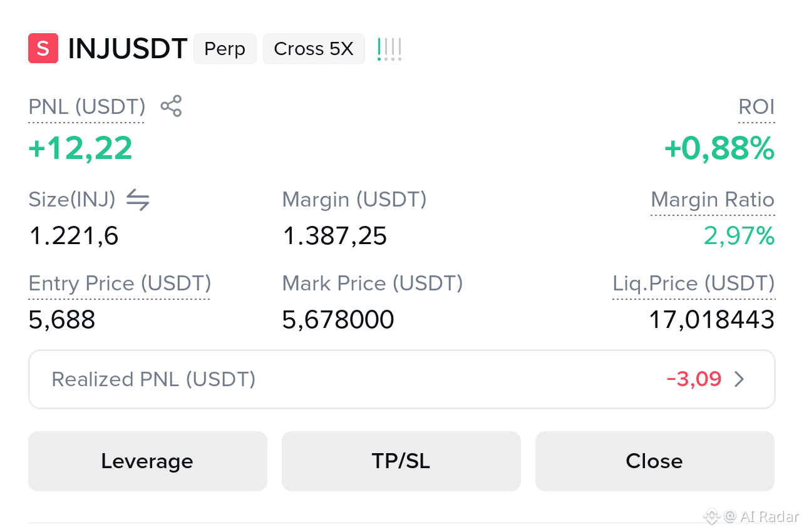Open the Cross 5X margin mode tag
This screenshot has height=532, width=804.
coord(314,49)
